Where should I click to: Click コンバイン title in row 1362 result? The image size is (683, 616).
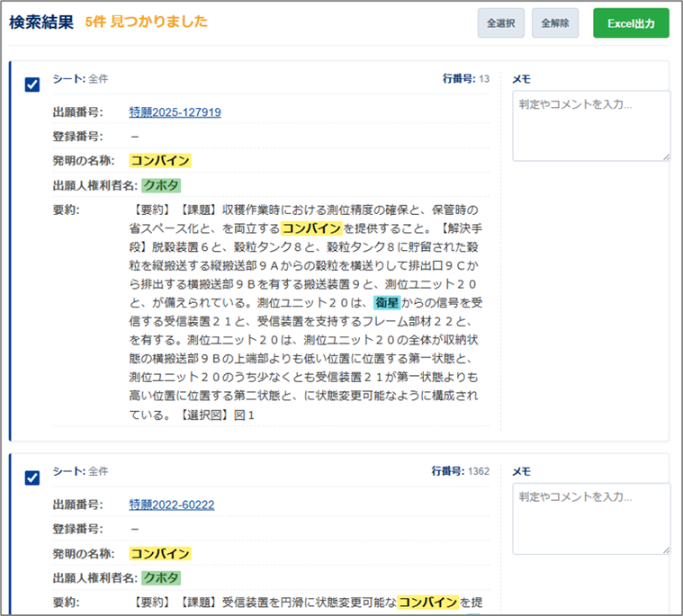point(160,554)
